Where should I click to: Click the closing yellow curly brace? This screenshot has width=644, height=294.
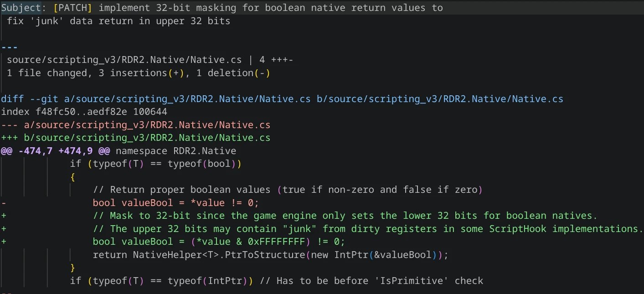pyautogui.click(x=72, y=268)
